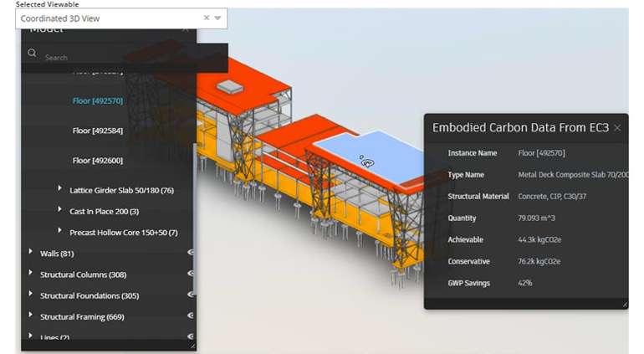Hide the Structural Columns (308) category

(x=191, y=274)
